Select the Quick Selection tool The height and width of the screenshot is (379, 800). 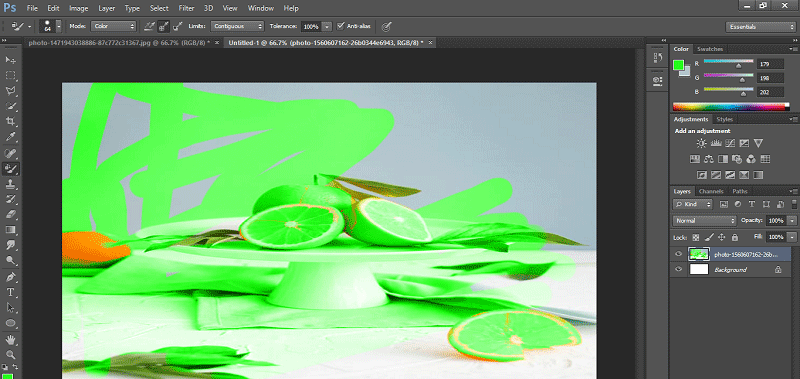click(x=10, y=106)
